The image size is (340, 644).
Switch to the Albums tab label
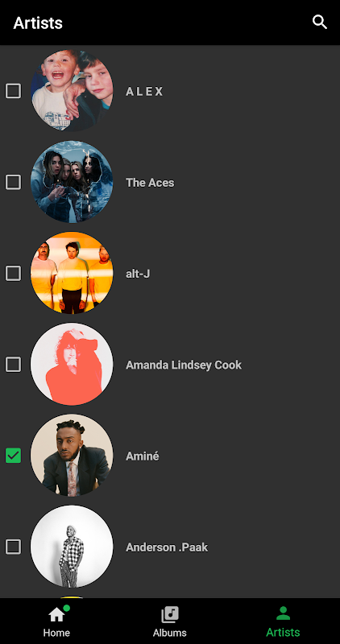[170, 633]
